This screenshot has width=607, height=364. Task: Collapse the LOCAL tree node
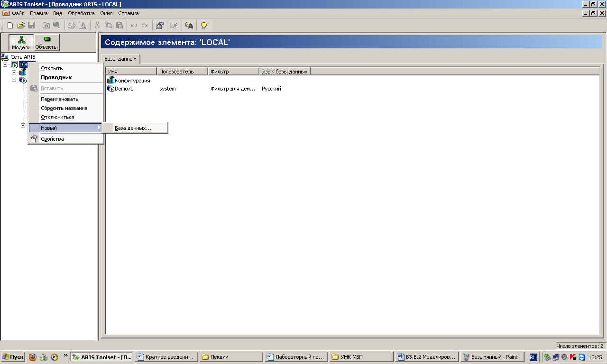[x=5, y=65]
